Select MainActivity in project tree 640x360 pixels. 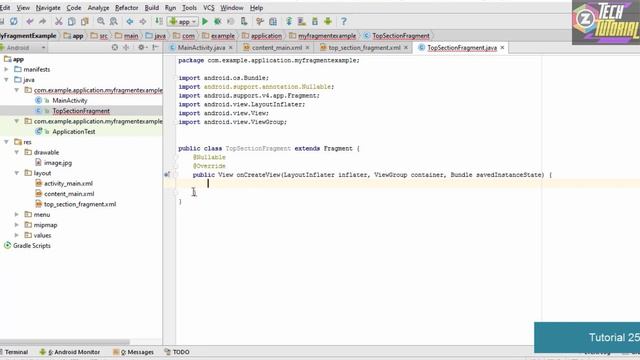tap(70, 100)
